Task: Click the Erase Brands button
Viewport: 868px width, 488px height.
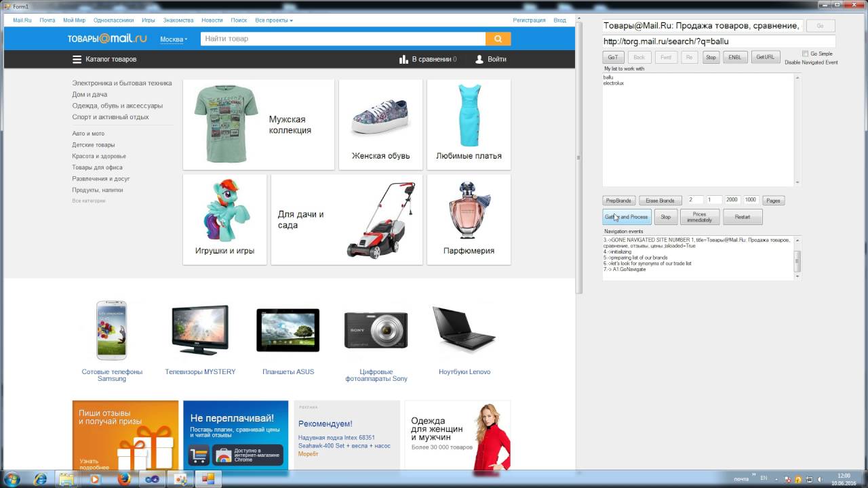Action: click(660, 201)
